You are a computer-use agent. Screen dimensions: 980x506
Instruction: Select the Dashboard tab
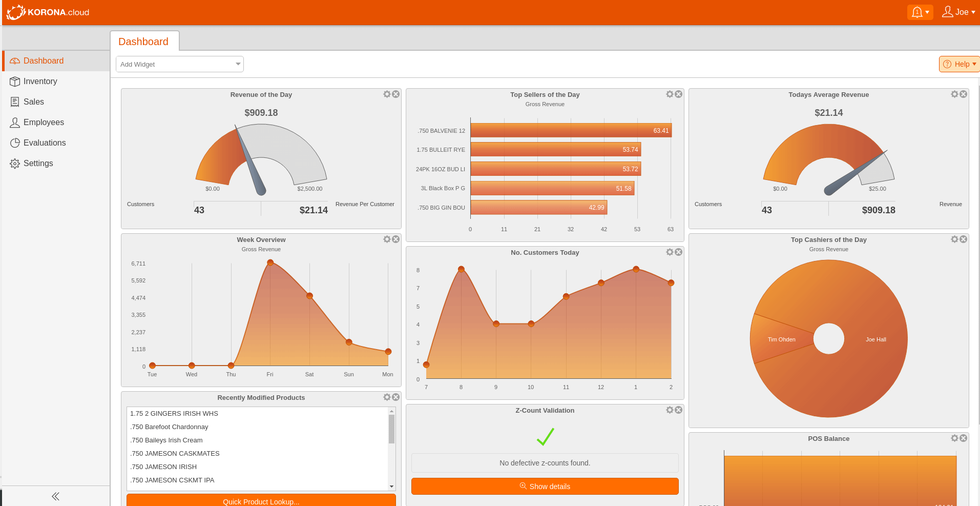pos(144,41)
